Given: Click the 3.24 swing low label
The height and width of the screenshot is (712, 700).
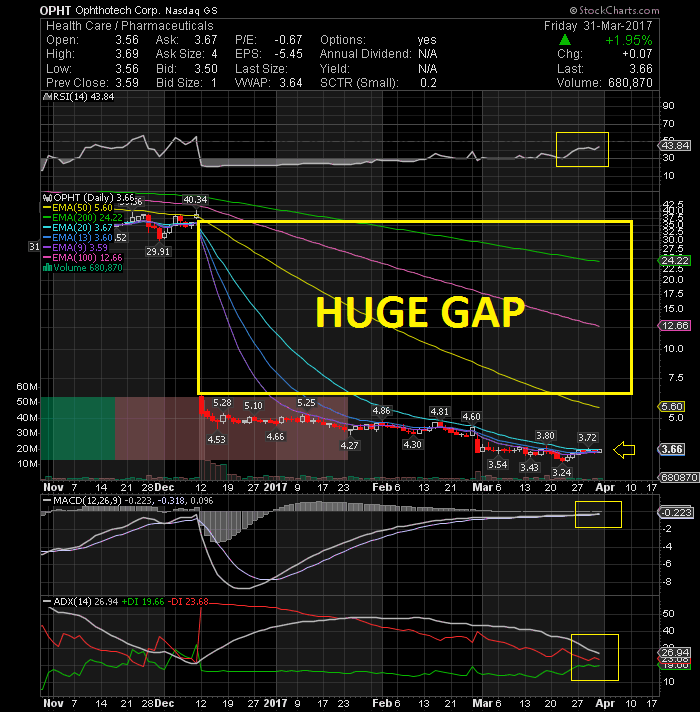Looking at the screenshot, I should pyautogui.click(x=562, y=472).
